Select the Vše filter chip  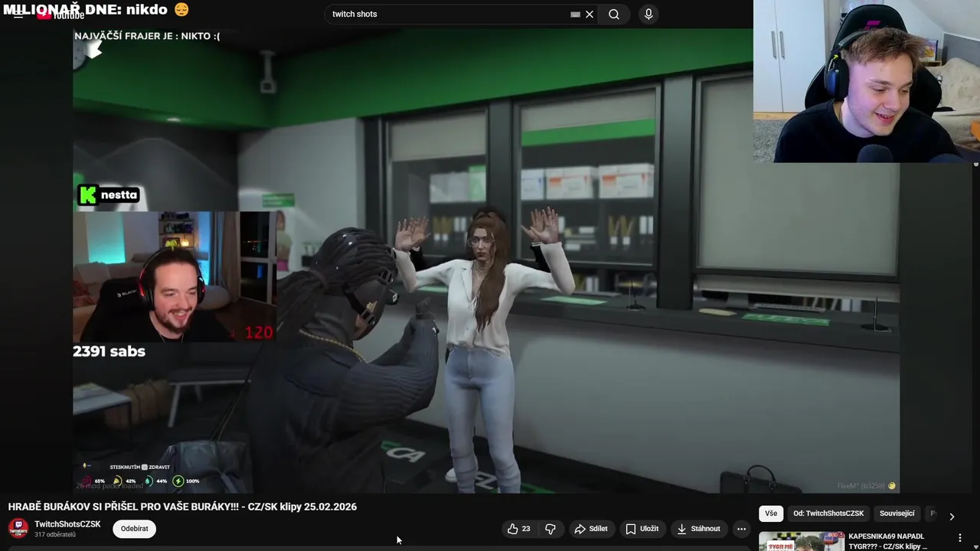tap(771, 514)
